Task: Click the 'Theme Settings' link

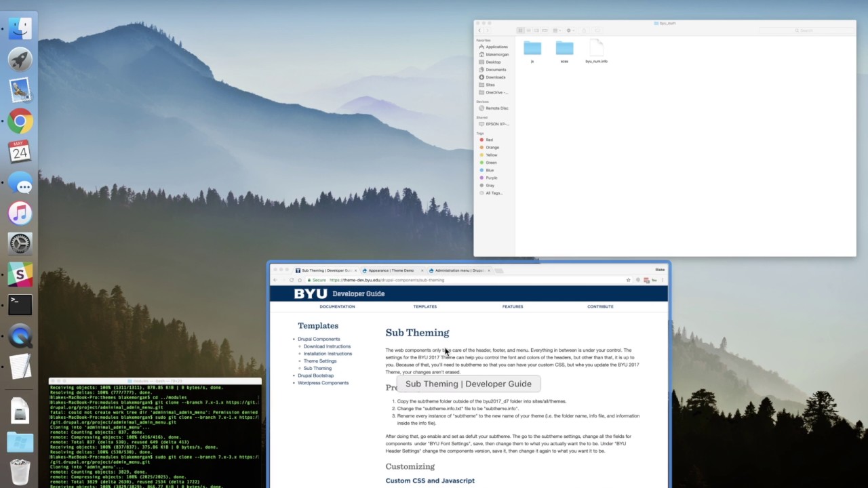Action: tap(320, 361)
